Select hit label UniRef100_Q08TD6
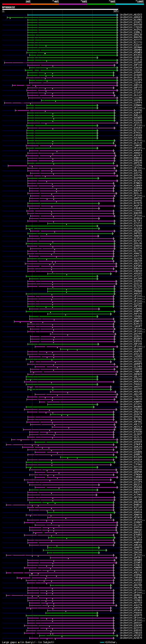This screenshot has height=644, width=146. click(131, 110)
